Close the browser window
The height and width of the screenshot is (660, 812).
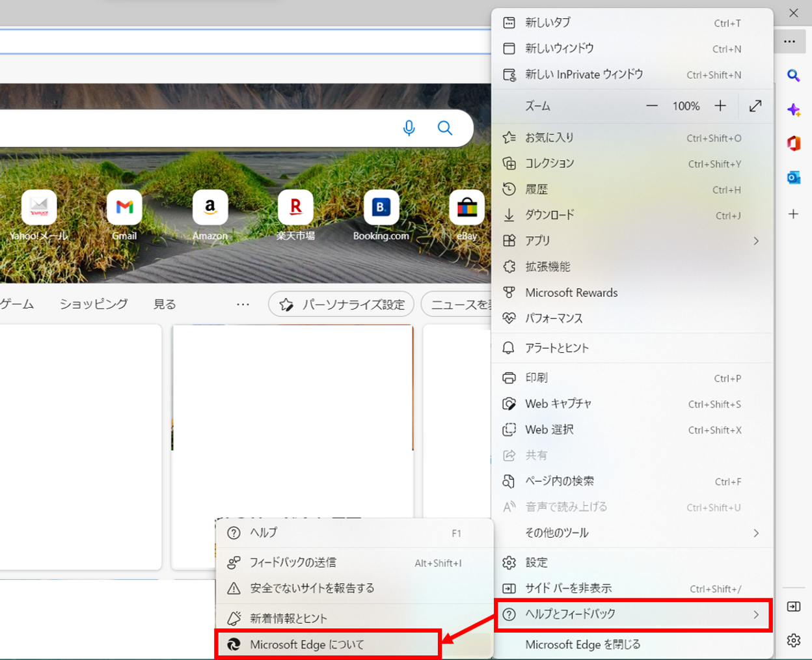[x=794, y=12]
